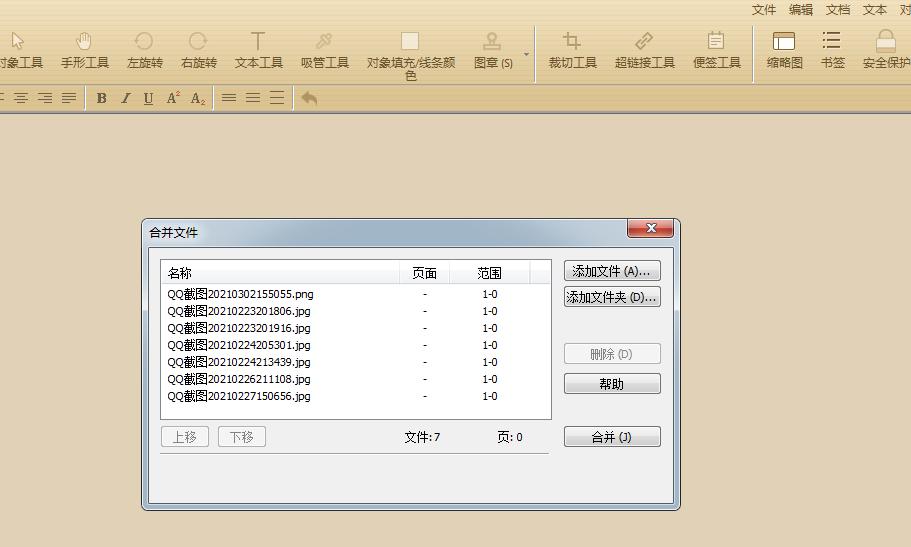This screenshot has width=911, height=547.
Task: Select the Hand tool (手形工具)
Action: tap(85, 50)
